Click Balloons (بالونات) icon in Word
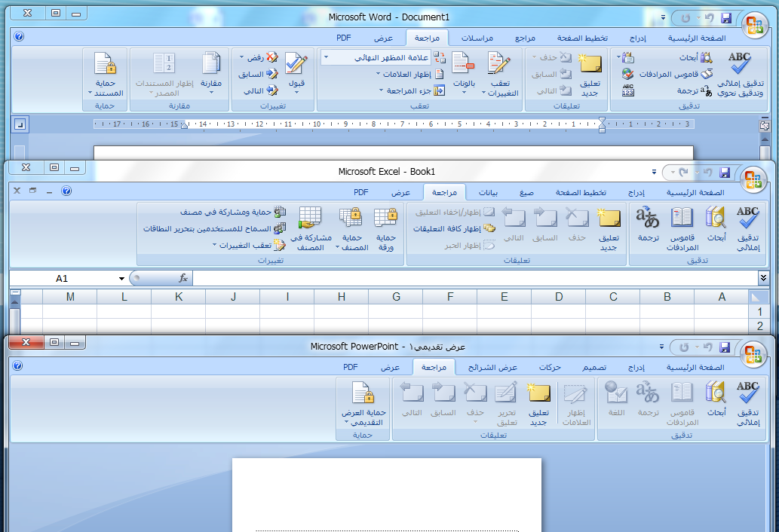Image resolution: width=779 pixels, height=532 pixels. click(x=463, y=64)
